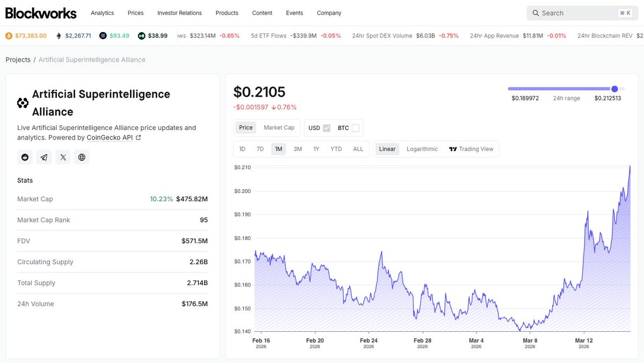Screen dimensions: 644x363
Task: Open the Analytics menu
Action: tap(102, 13)
